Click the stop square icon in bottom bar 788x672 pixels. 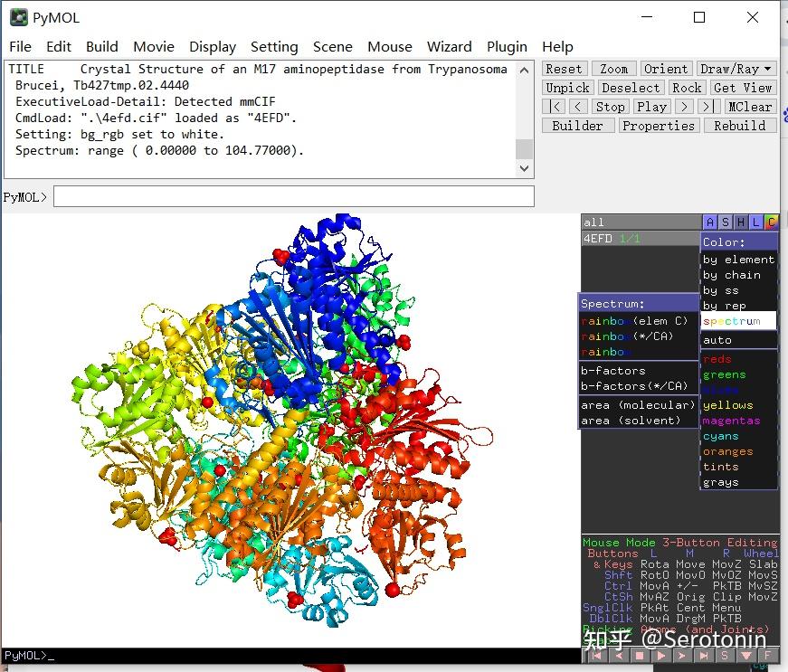point(638,656)
